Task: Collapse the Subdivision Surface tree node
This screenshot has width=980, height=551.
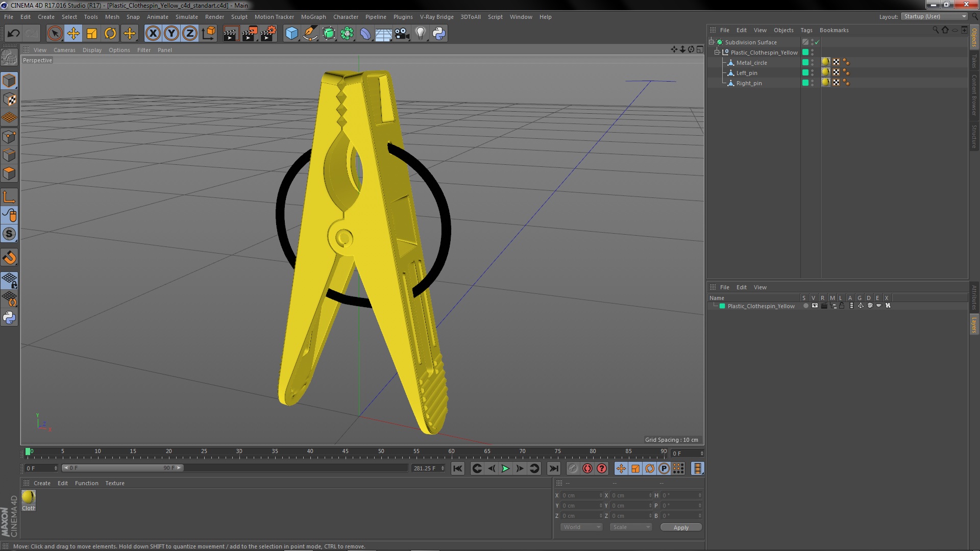Action: pos(712,42)
